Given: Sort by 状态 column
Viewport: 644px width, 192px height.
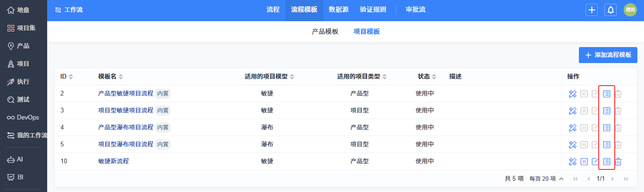Looking at the screenshot, I should [427, 77].
